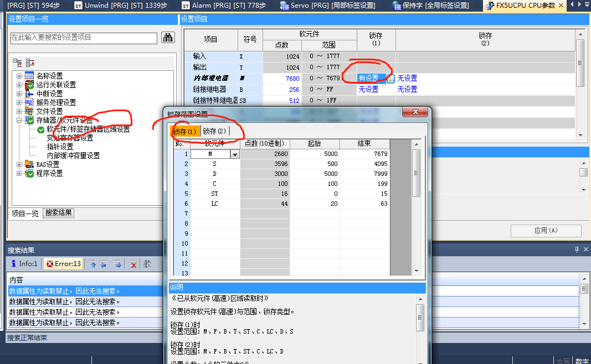Go to next search result arrow icon
The image size is (591, 364).
click(117, 264)
